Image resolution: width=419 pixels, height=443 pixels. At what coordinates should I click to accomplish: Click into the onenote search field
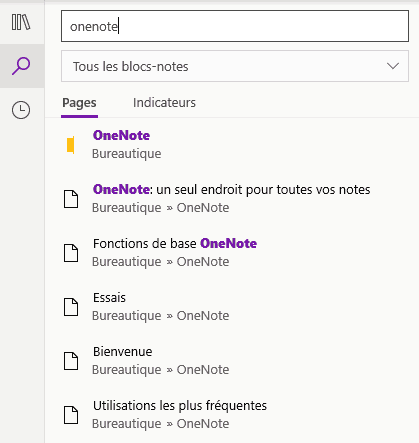click(x=235, y=26)
